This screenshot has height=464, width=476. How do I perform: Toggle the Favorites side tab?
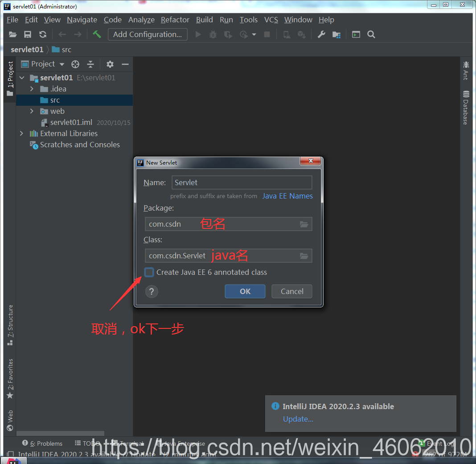click(x=10, y=378)
